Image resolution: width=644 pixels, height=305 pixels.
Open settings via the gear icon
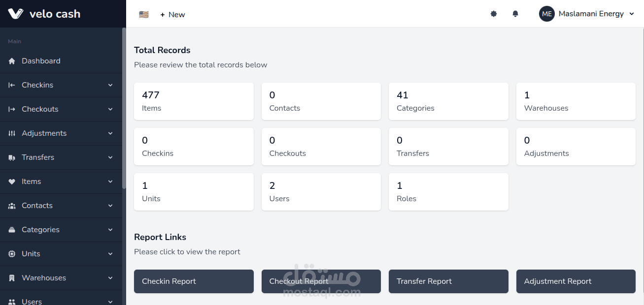coord(494,14)
